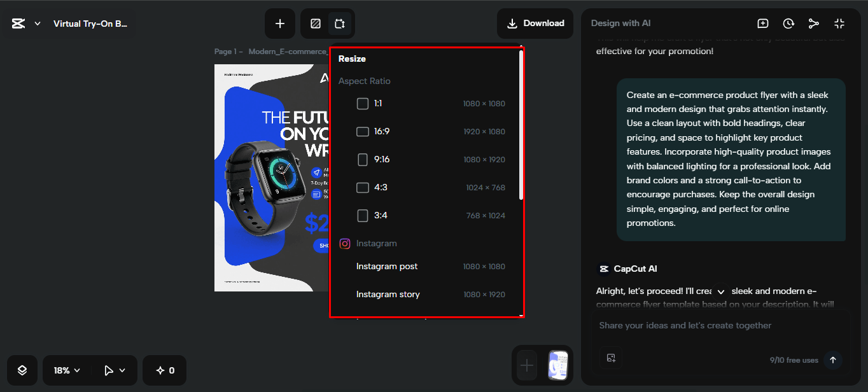Expand the collapsed CapCut AI message
The height and width of the screenshot is (392, 868).
(x=720, y=291)
